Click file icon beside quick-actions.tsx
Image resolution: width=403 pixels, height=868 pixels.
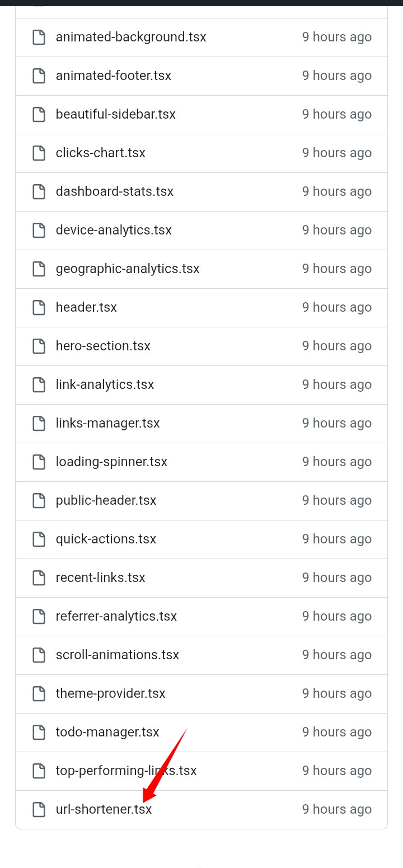(39, 539)
